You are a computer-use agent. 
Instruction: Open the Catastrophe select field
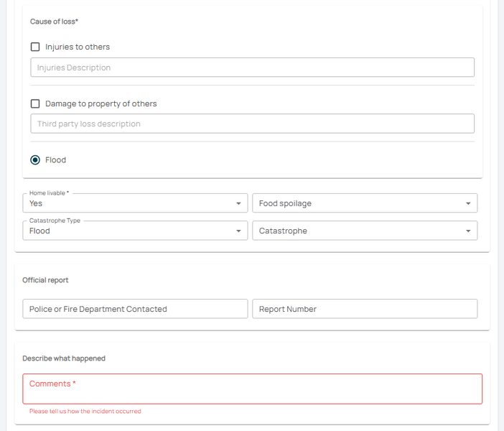tap(359, 231)
